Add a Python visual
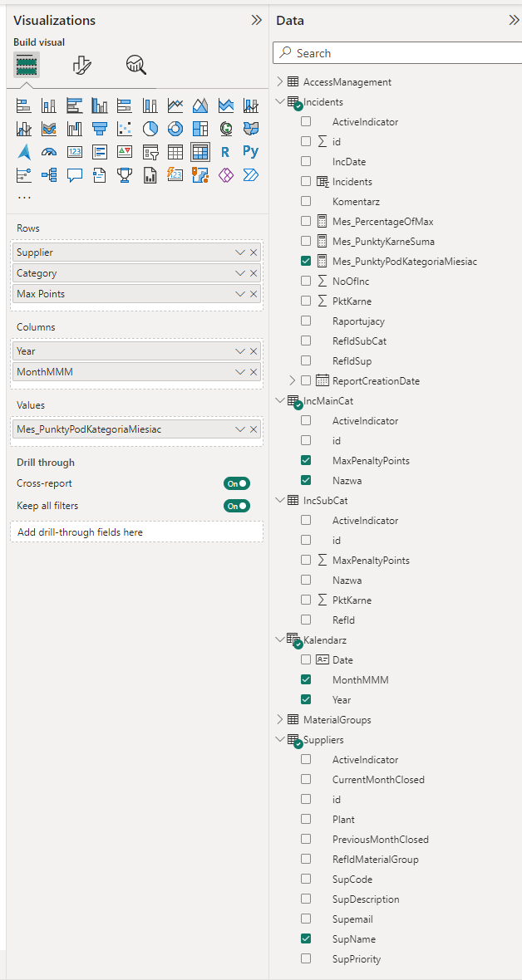The width and height of the screenshot is (522, 980). pyautogui.click(x=251, y=152)
